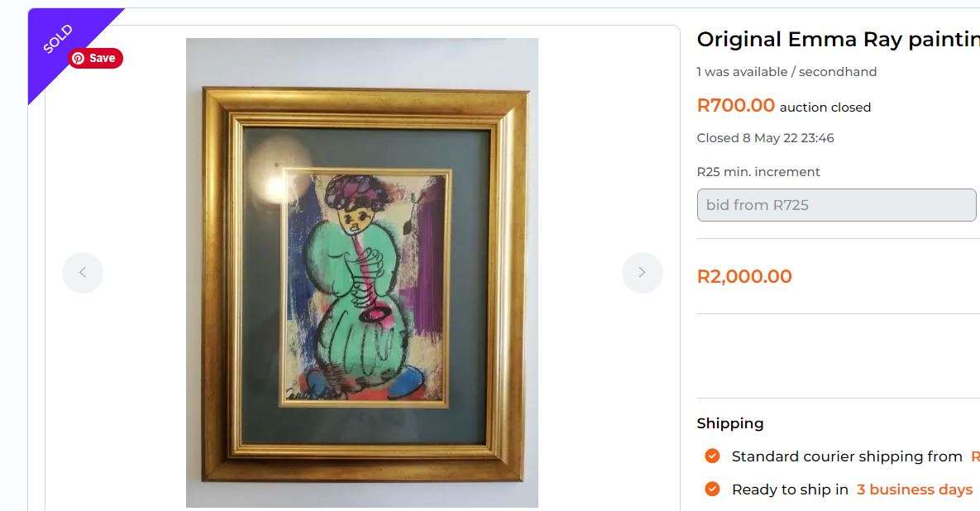This screenshot has height=511, width=980.
Task: Click the 1 was available text
Action: tap(740, 72)
